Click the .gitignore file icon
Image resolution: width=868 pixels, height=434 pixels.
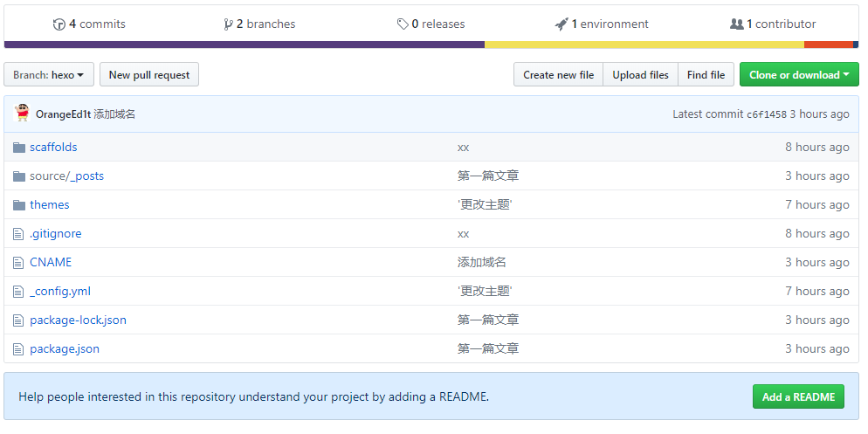[x=18, y=234]
